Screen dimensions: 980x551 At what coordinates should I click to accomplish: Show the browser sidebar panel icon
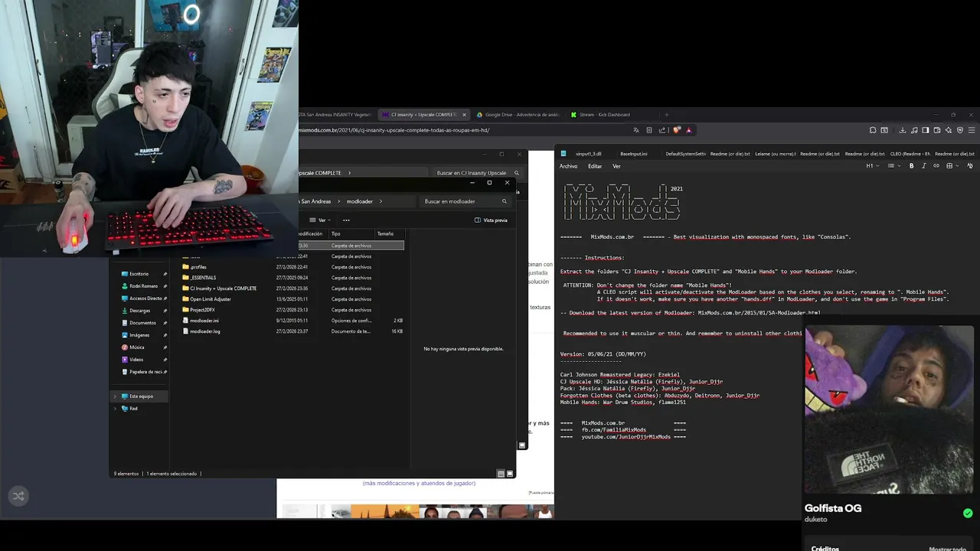coord(926,130)
